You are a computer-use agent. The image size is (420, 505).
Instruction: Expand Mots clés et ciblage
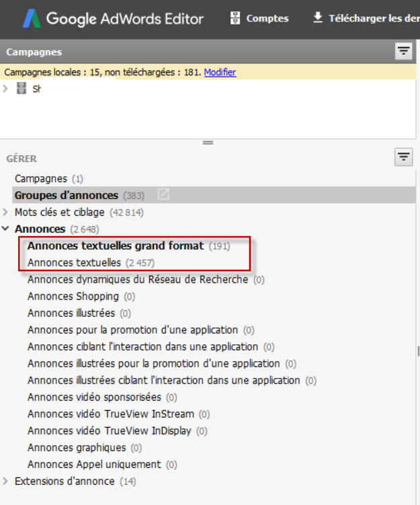pyautogui.click(x=5, y=212)
